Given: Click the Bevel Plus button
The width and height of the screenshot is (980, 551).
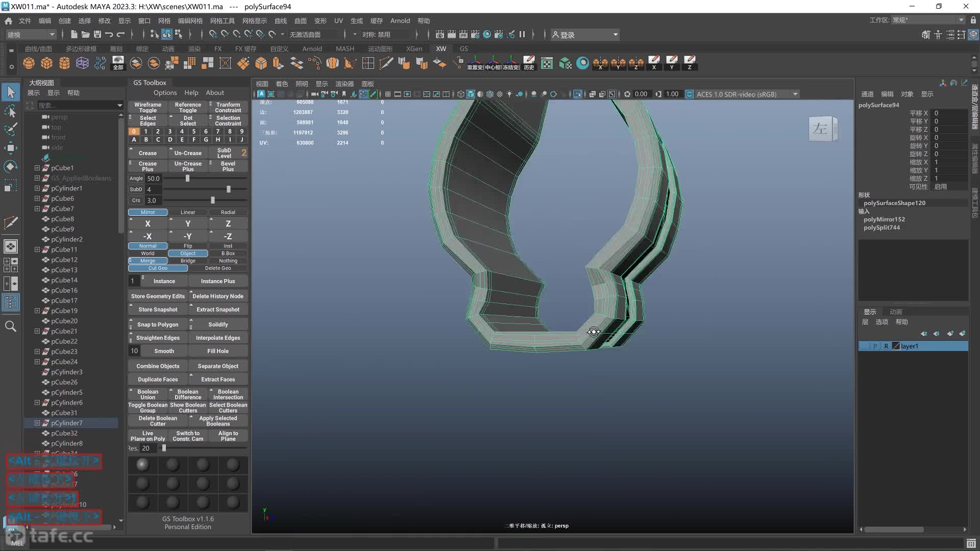Looking at the screenshot, I should pos(228,166).
